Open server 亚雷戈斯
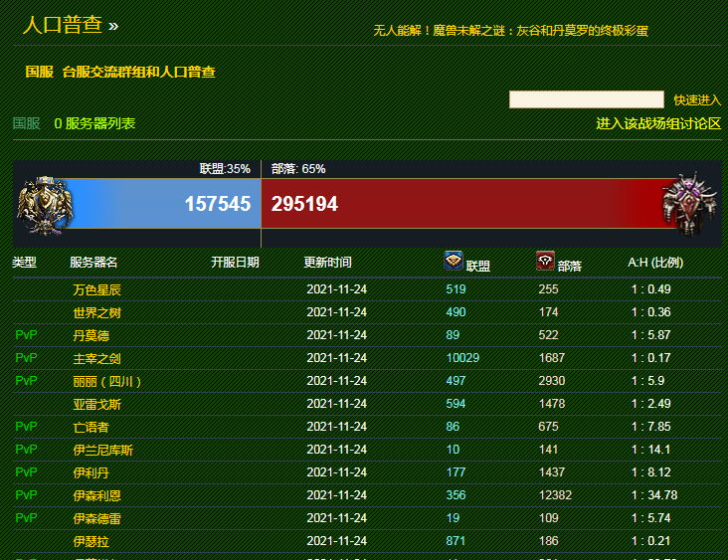Viewport: 728px width, 560px height. point(97,405)
